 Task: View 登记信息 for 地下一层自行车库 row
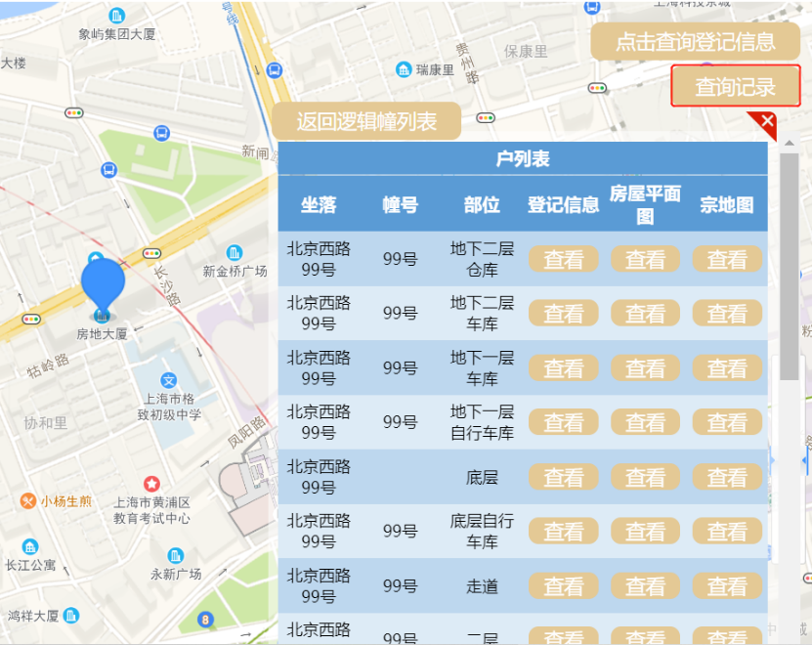(x=564, y=422)
